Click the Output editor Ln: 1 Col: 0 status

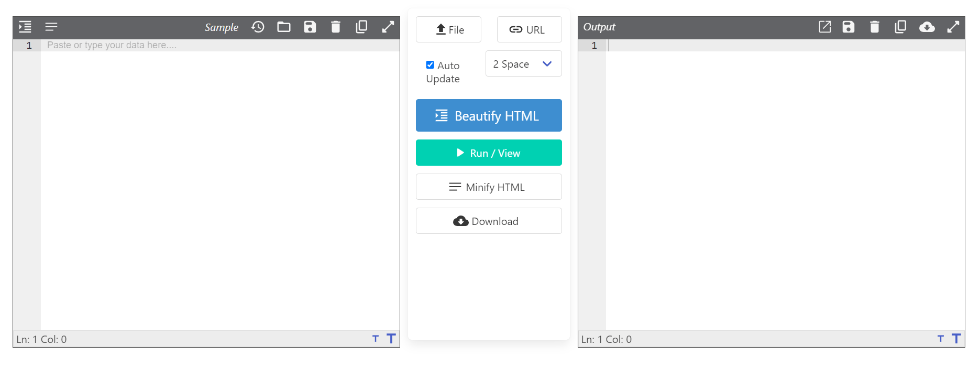(x=607, y=339)
